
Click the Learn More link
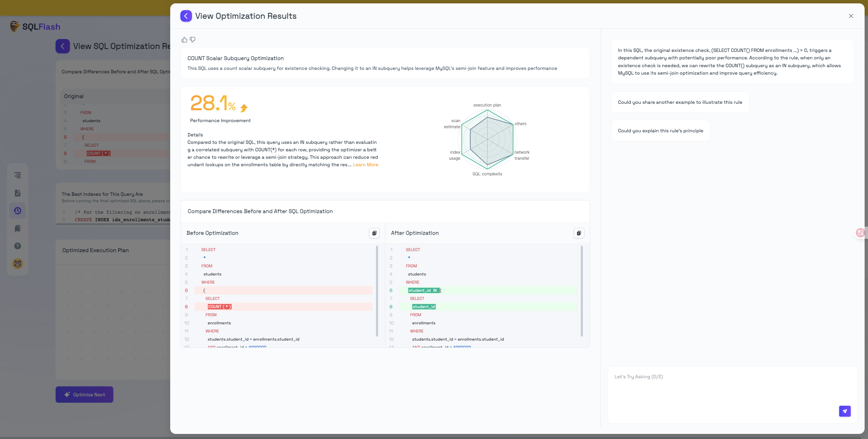(365, 165)
